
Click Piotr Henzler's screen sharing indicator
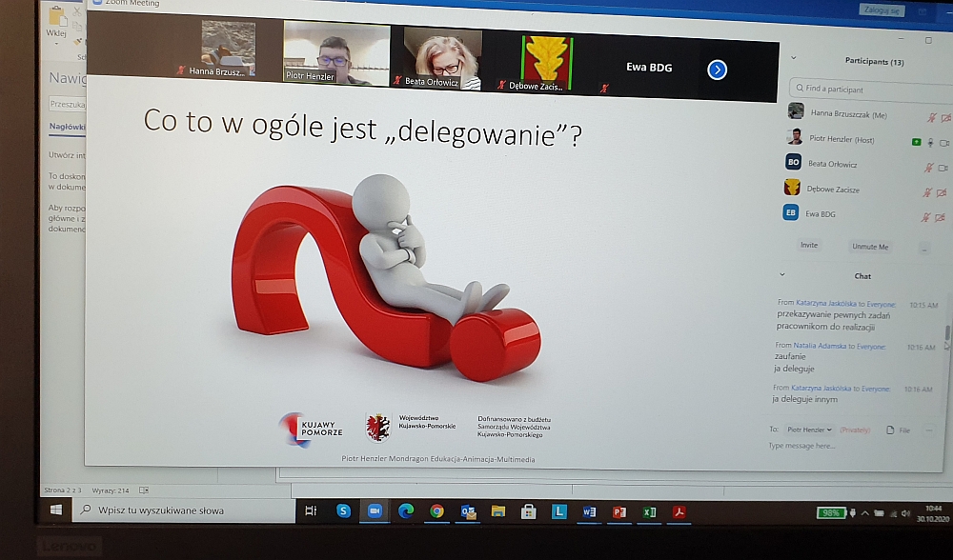[916, 142]
